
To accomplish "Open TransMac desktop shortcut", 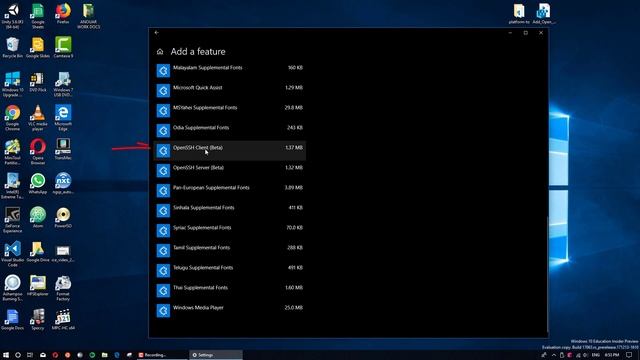I will click(63, 149).
